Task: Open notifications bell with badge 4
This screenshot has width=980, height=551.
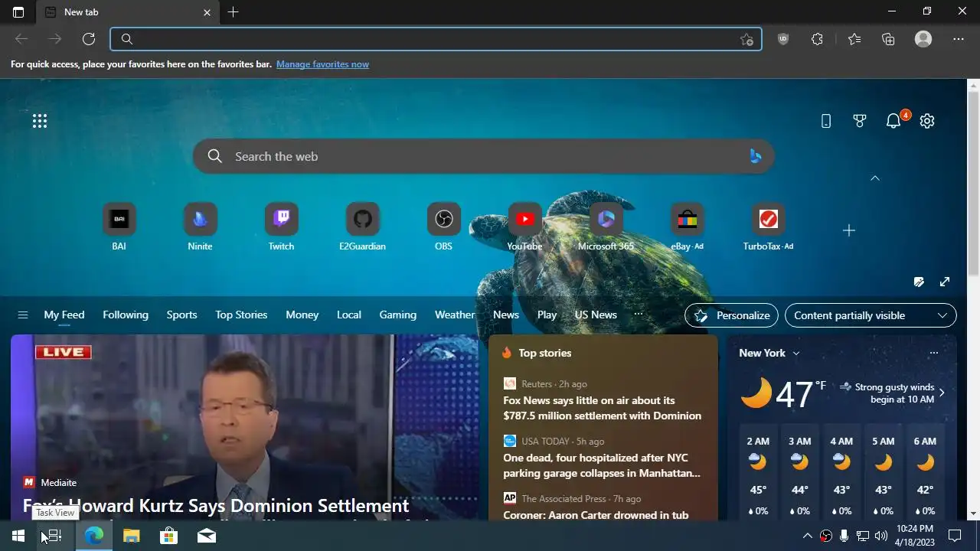Action: [x=893, y=121]
